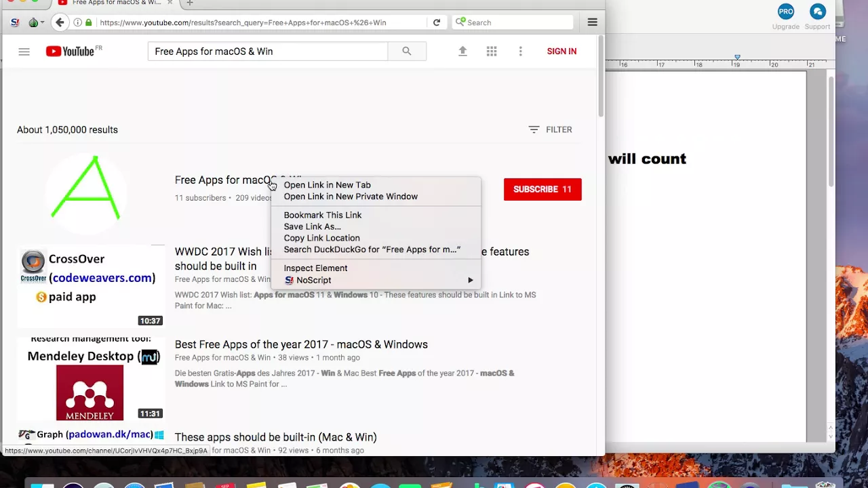Open the YouTube guide hamburger menu
Screen dimensions: 868x488
click(x=24, y=52)
